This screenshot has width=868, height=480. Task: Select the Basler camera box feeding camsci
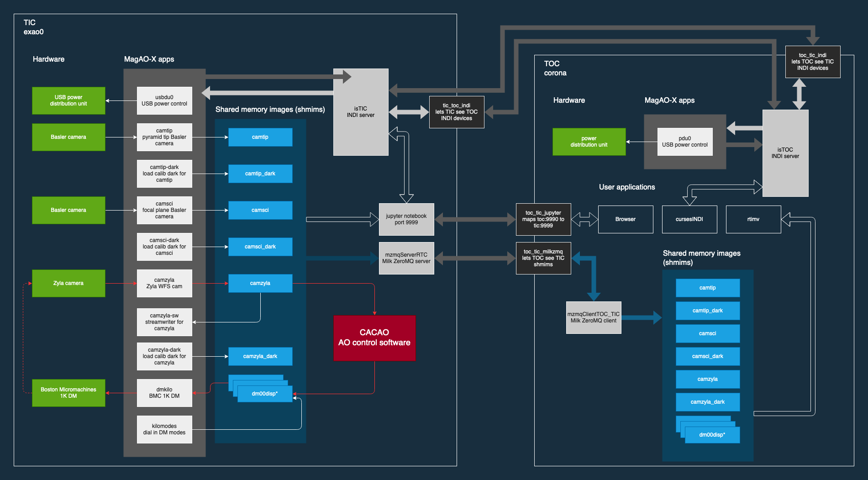68,210
